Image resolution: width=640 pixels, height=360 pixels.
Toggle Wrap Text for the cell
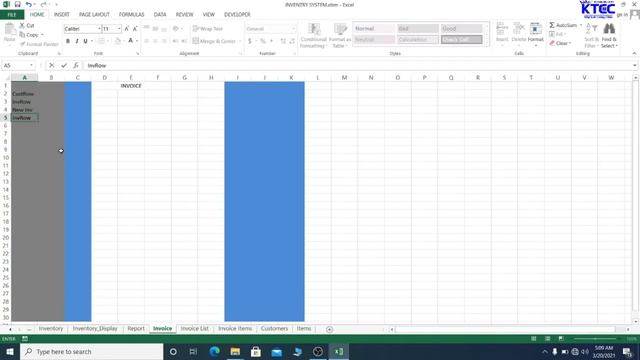pos(208,29)
